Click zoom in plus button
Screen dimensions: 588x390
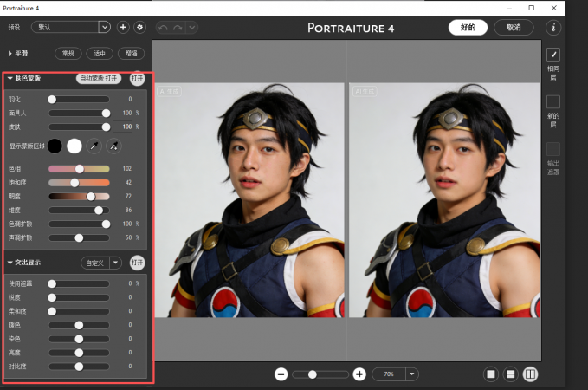(359, 374)
